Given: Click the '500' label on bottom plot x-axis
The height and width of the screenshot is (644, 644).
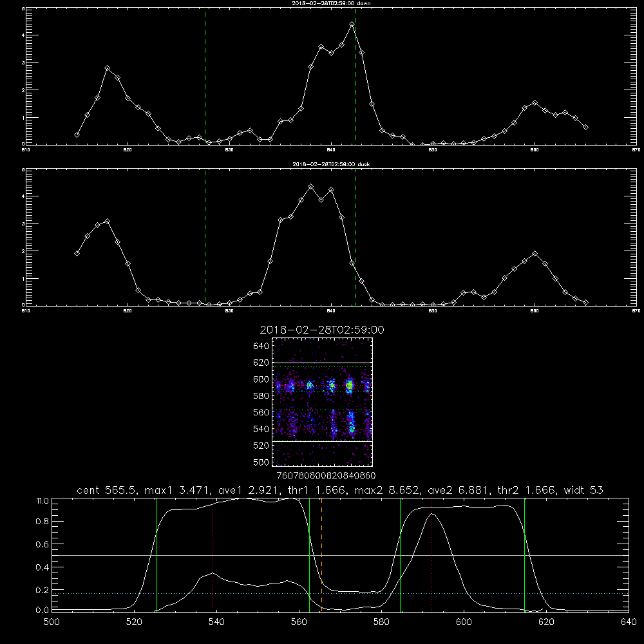Looking at the screenshot, I should point(52,622).
